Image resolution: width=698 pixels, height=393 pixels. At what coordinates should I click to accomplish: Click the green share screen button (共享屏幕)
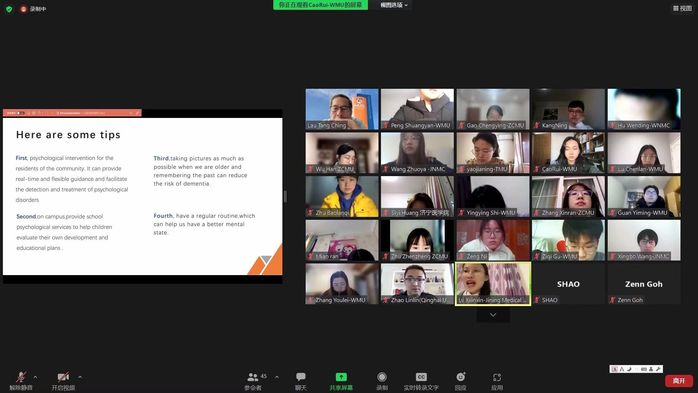pos(341,381)
